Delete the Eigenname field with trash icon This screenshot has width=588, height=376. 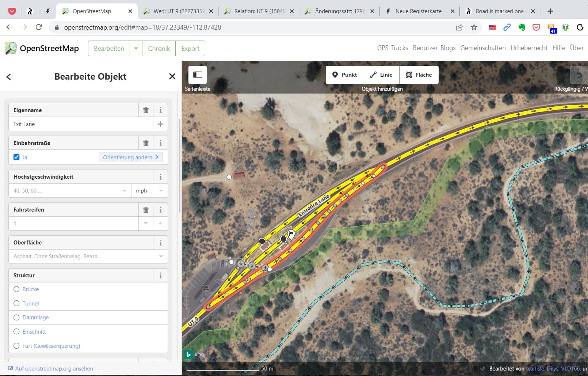point(146,110)
